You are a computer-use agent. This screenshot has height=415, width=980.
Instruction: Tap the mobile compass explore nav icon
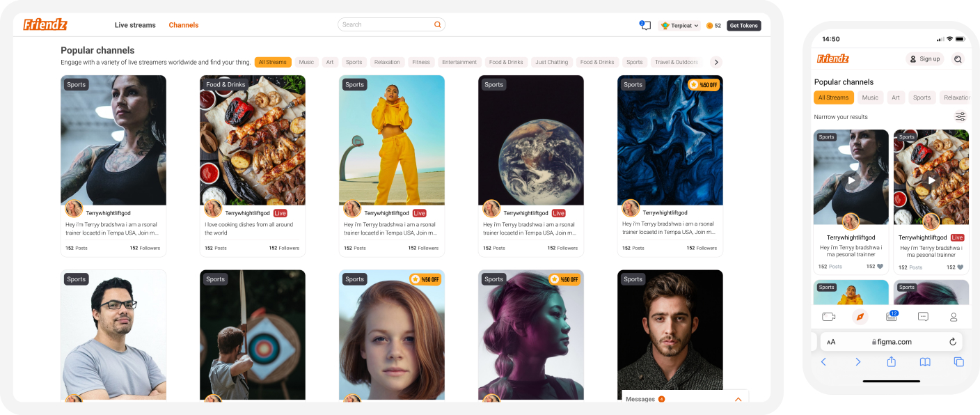pyautogui.click(x=860, y=317)
